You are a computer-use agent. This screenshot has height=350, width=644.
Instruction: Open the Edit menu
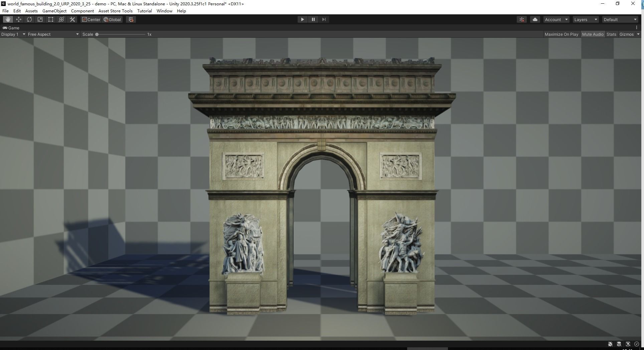click(x=17, y=11)
